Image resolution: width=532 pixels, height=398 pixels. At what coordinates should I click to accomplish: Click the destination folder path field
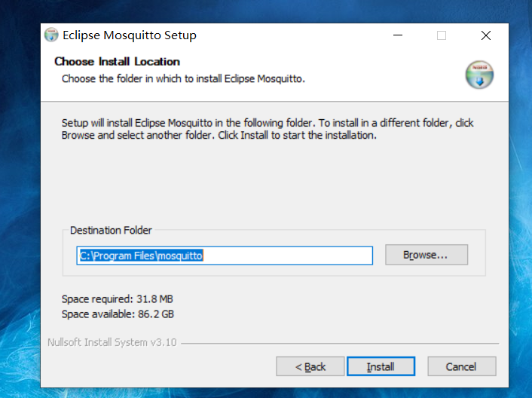224,256
